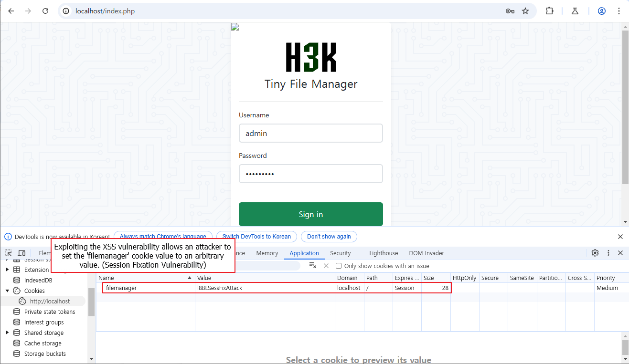The height and width of the screenshot is (364, 629).
Task: Click the Medium priority cell
Action: tap(611, 288)
